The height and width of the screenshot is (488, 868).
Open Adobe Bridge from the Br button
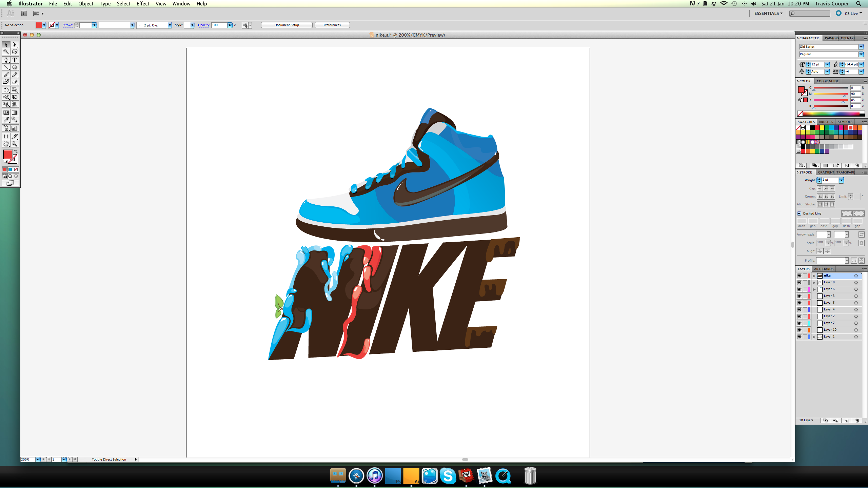pyautogui.click(x=24, y=14)
